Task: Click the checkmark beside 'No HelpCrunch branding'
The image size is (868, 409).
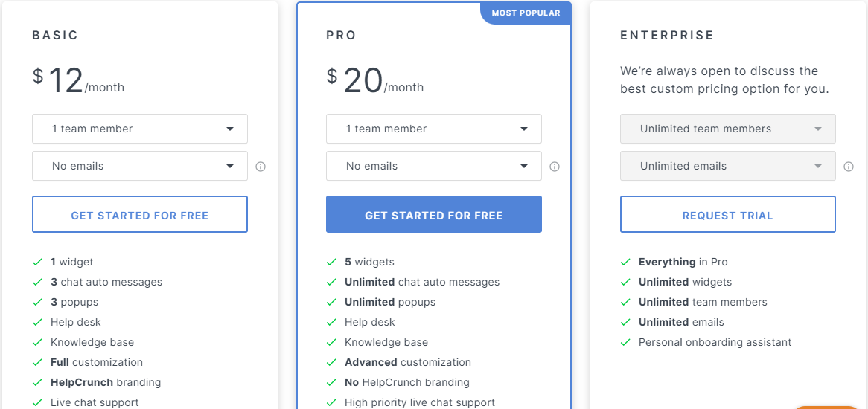Action: pos(331,382)
